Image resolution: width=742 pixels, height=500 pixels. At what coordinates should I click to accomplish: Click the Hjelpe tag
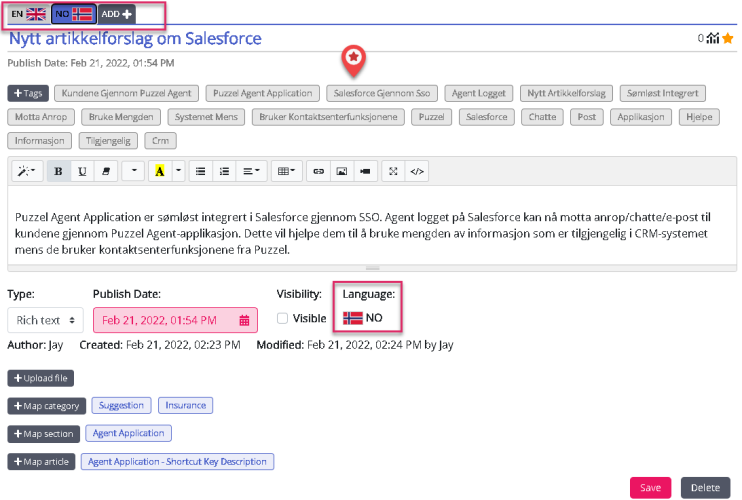[x=699, y=117]
